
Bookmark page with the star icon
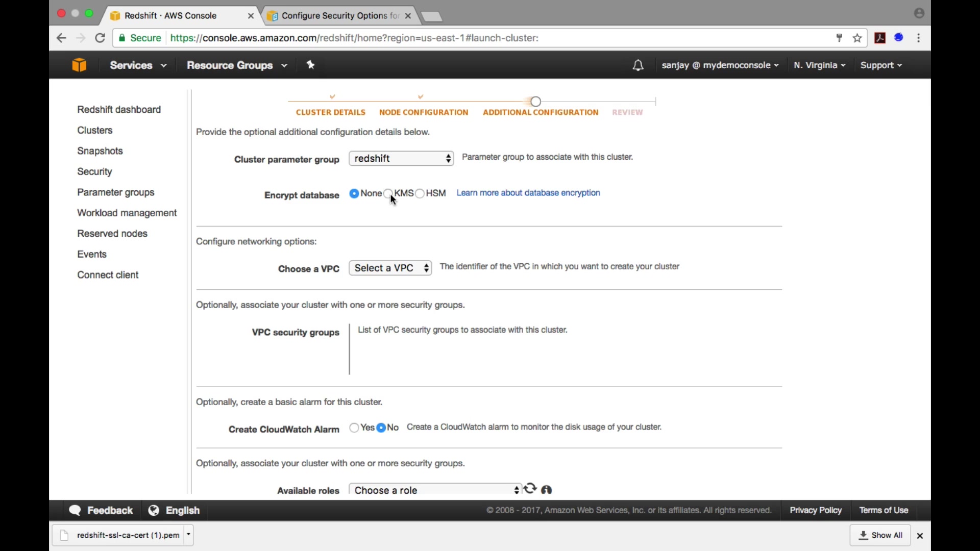857,38
